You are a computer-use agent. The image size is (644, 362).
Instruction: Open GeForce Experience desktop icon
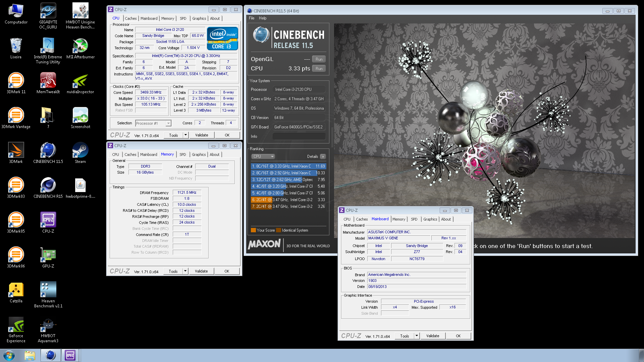point(16,330)
